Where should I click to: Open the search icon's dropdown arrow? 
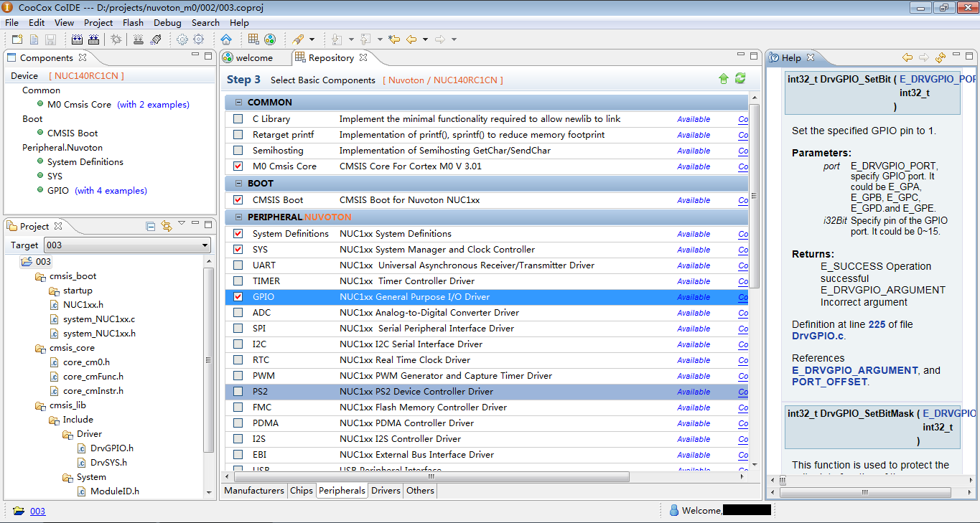pos(312,39)
